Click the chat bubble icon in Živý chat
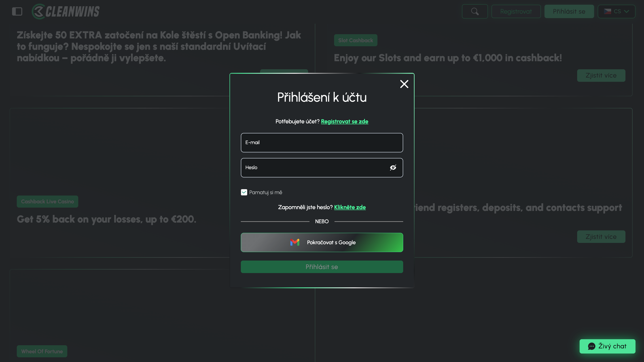Viewport: 644px width, 362px height. pyautogui.click(x=591, y=346)
